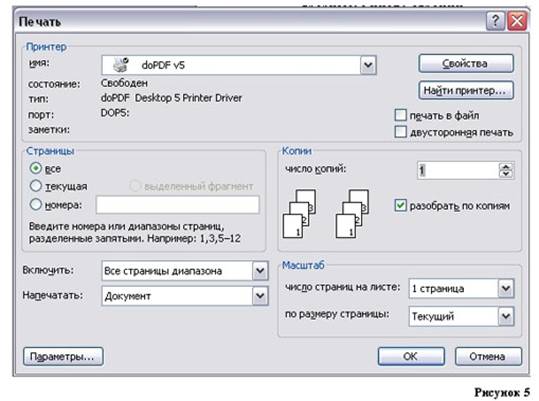
Task: Click the second collated pages illustration
Action: click(352, 214)
